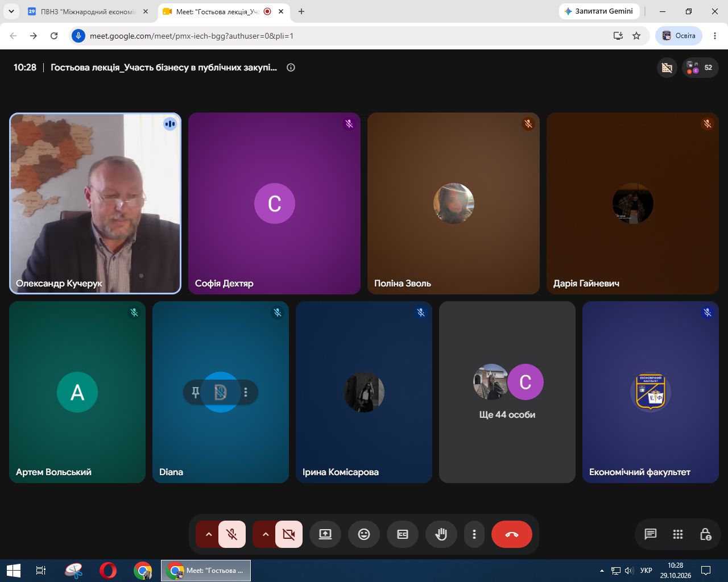This screenshot has width=728, height=582.
Task: Turn on the microphone in Meet
Action: click(x=232, y=534)
